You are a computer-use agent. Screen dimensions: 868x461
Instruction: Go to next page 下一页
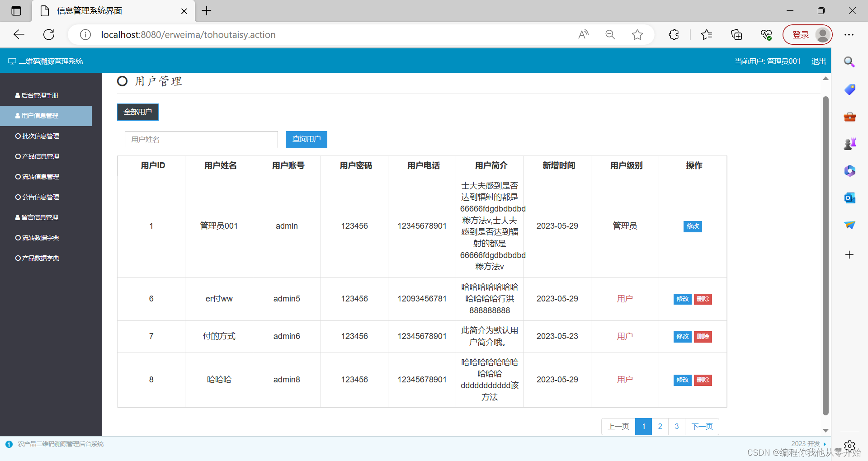click(702, 427)
